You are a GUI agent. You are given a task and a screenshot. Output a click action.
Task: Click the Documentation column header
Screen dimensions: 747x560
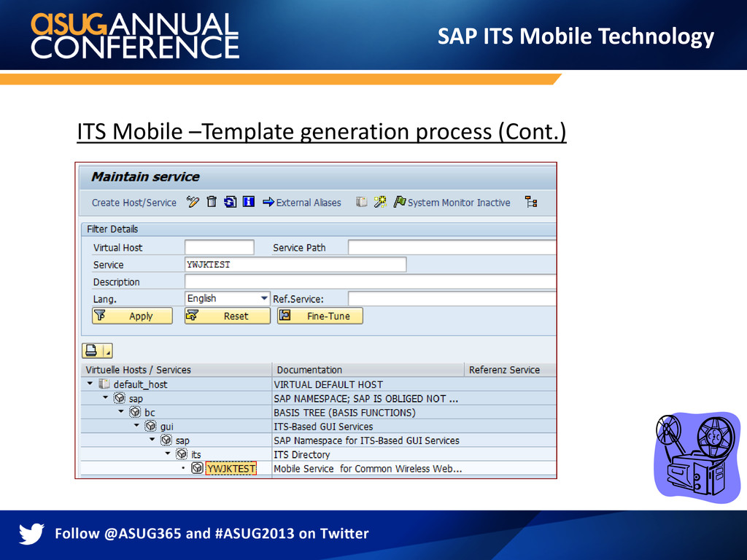[368, 370]
